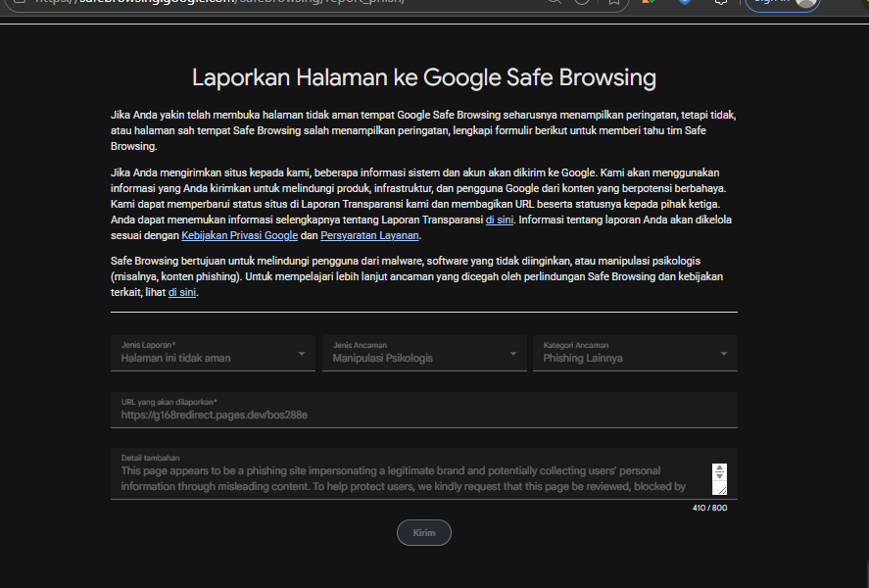Open the Jenis Laporan dropdown
The image size is (869, 588).
coord(213,353)
